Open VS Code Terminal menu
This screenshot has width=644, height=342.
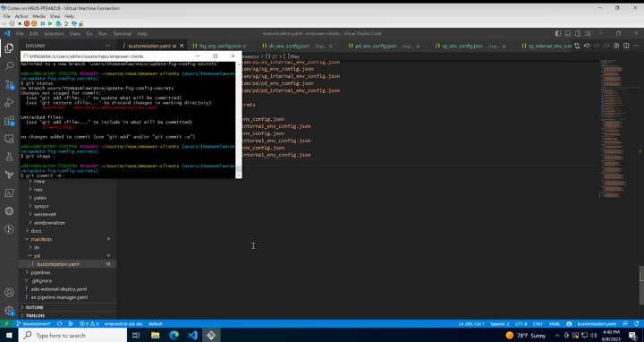click(122, 34)
